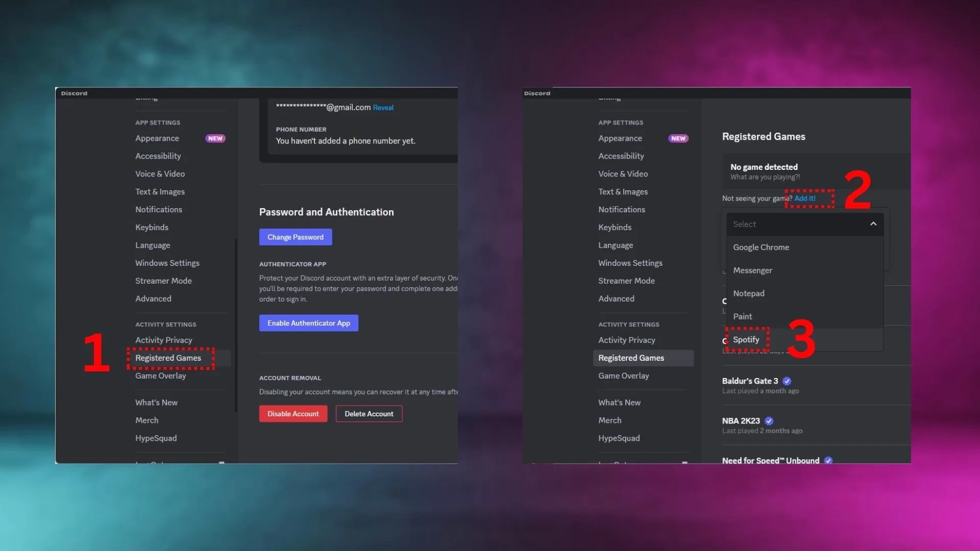Go to Streamer Mode settings

coord(163,281)
